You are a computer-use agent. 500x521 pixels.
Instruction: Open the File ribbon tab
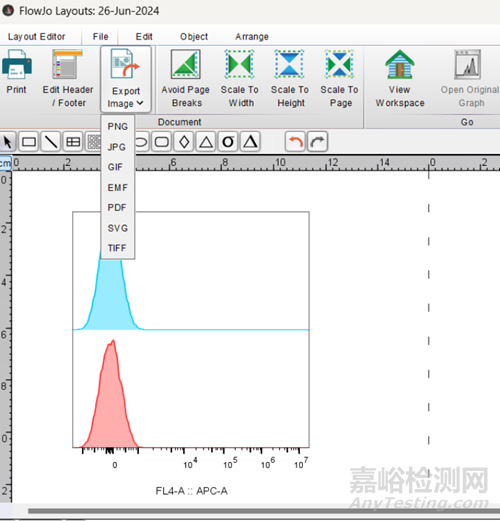100,36
